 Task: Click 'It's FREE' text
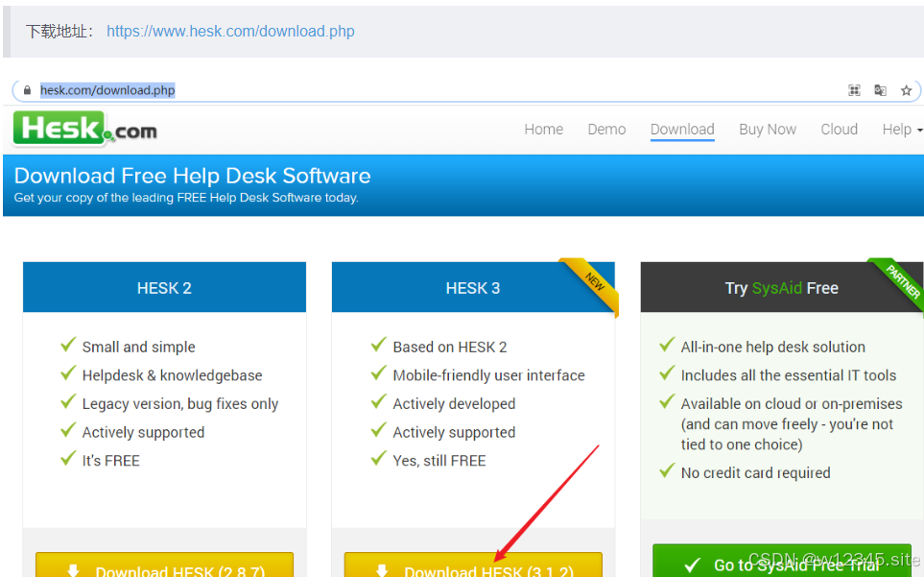click(x=110, y=460)
